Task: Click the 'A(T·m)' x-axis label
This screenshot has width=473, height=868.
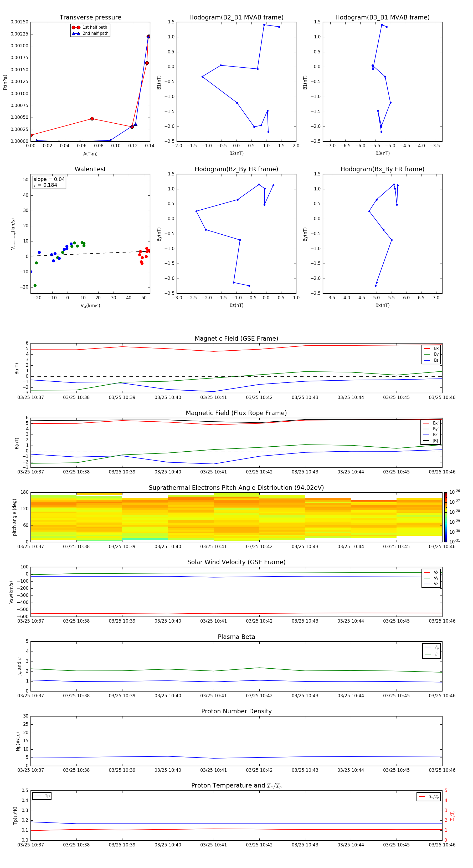Action: tap(90, 154)
